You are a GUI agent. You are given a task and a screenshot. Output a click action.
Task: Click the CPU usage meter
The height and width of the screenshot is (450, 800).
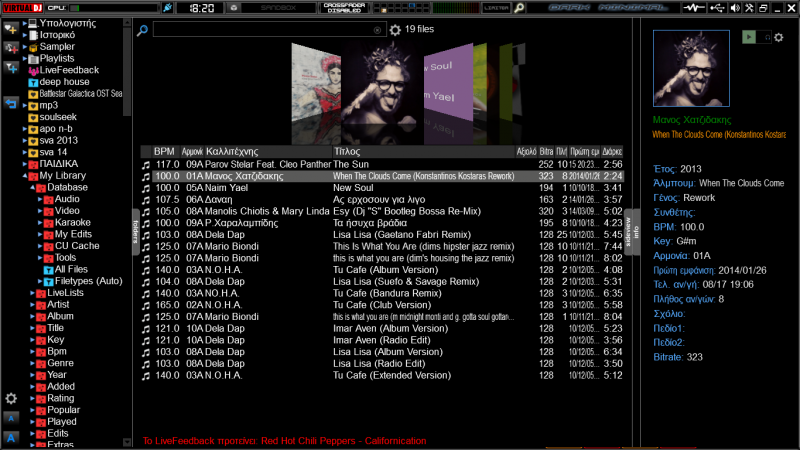115,8
